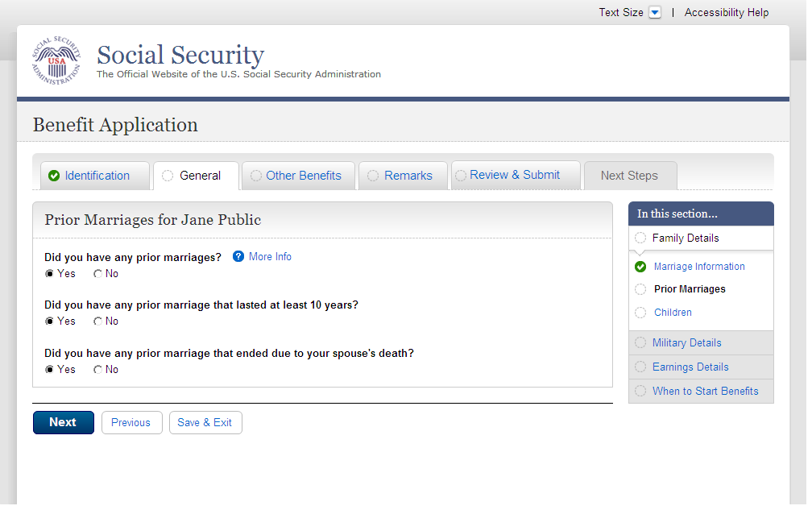The height and width of the screenshot is (510, 812).
Task: Click the status circle beside Children
Action: [640, 313]
